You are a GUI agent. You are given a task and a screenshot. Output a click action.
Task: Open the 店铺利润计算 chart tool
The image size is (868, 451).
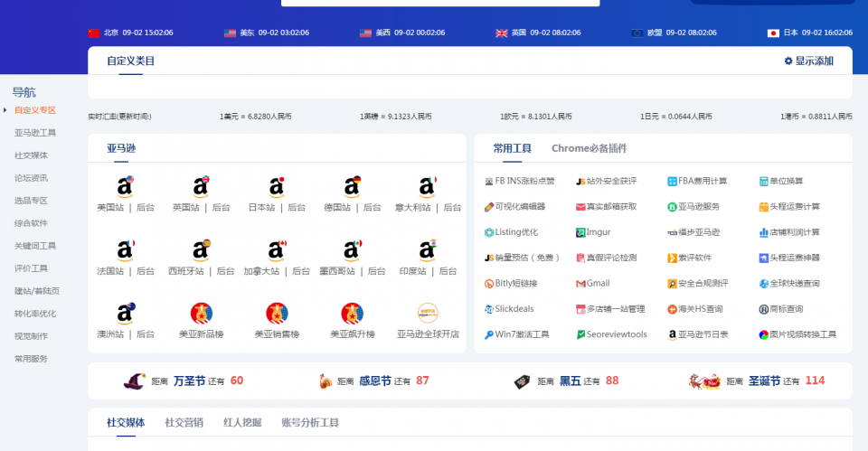[788, 232]
